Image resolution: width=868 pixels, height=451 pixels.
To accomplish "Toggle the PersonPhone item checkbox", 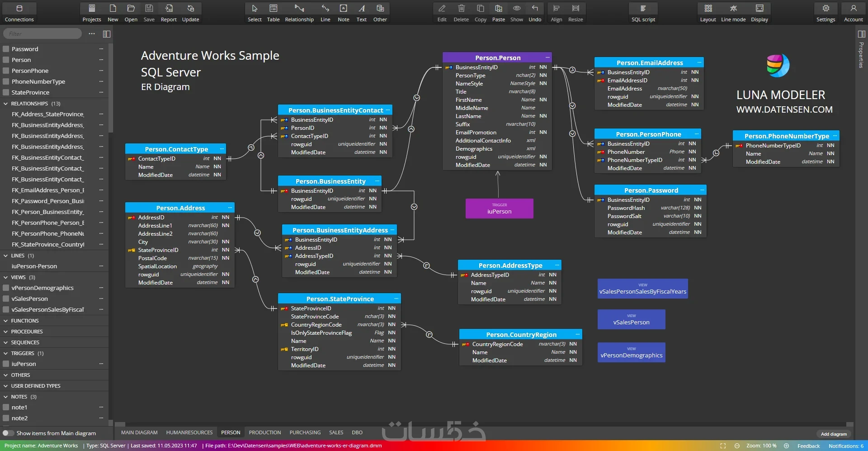I will click(6, 71).
